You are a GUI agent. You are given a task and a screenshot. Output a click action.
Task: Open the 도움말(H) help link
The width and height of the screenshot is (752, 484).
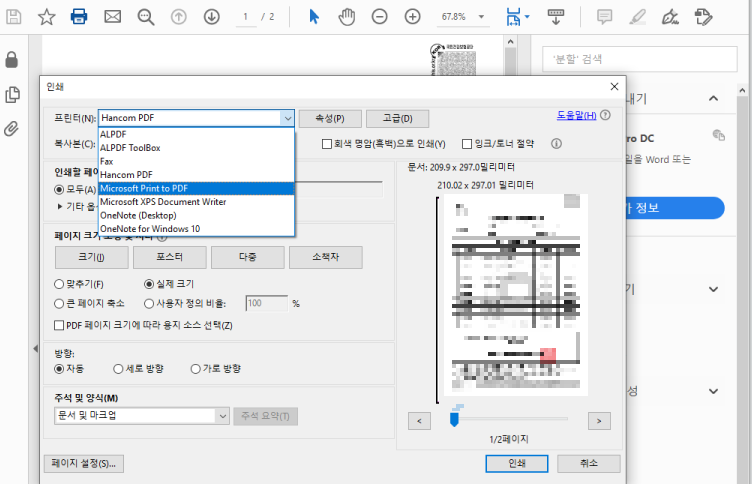[x=576, y=115]
